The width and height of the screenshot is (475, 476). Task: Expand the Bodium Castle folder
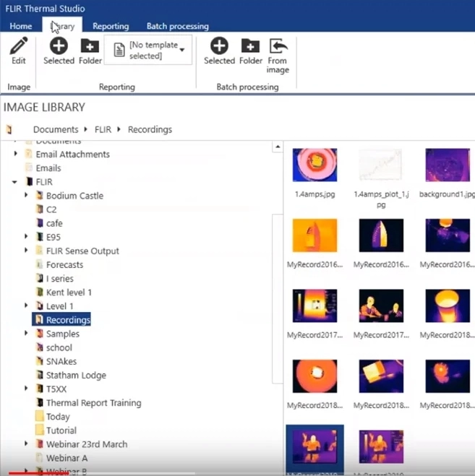(26, 195)
